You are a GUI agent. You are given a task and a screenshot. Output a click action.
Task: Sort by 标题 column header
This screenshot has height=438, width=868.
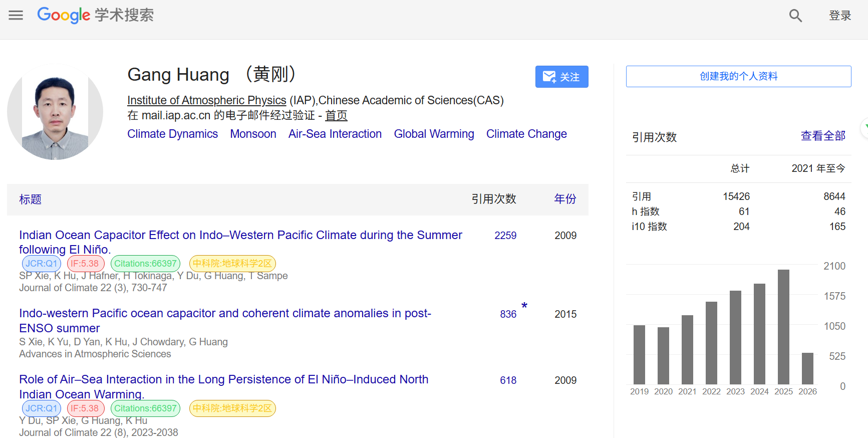click(31, 199)
